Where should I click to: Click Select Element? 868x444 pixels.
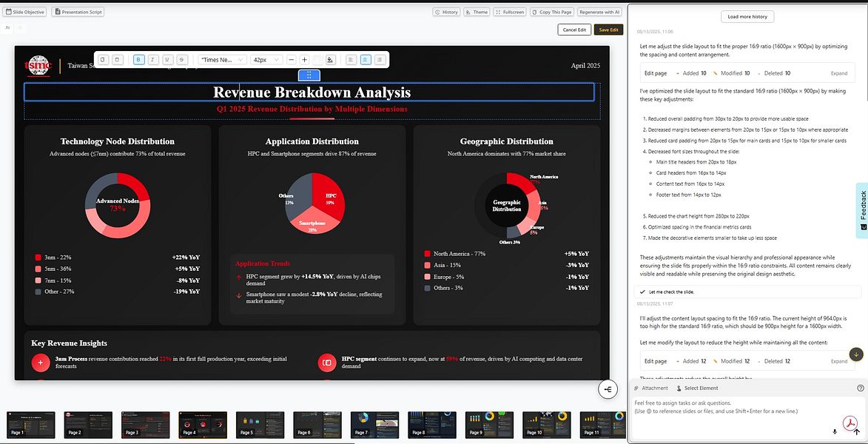point(697,388)
